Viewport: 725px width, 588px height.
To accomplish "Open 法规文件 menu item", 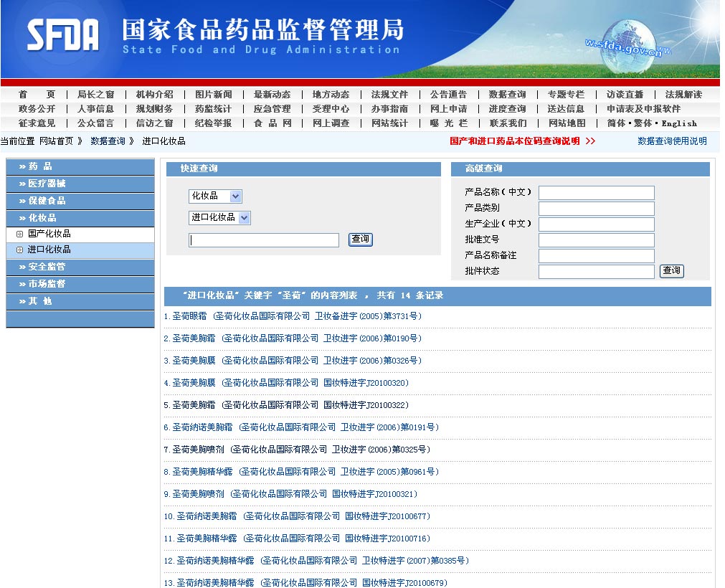I will 390,95.
